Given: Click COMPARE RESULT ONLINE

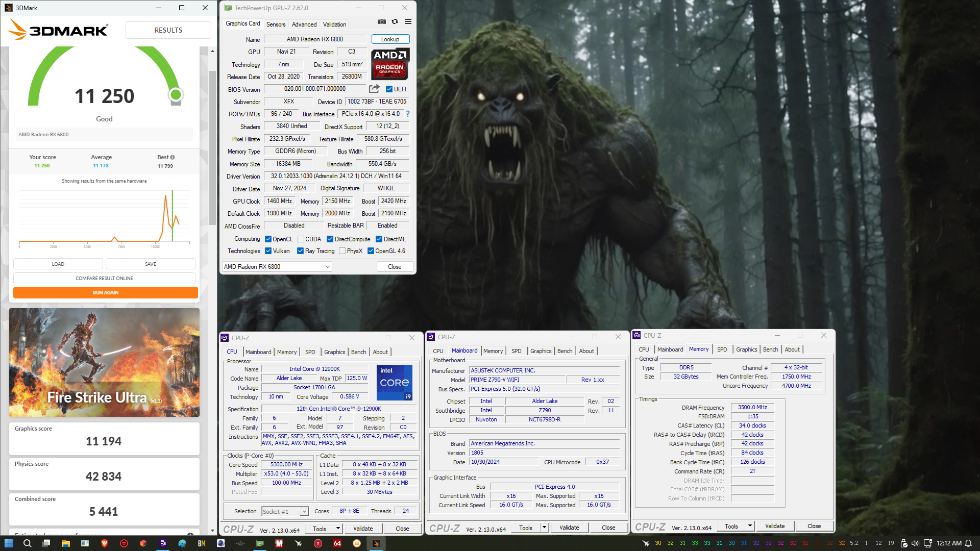Looking at the screenshot, I should click(x=104, y=279).
